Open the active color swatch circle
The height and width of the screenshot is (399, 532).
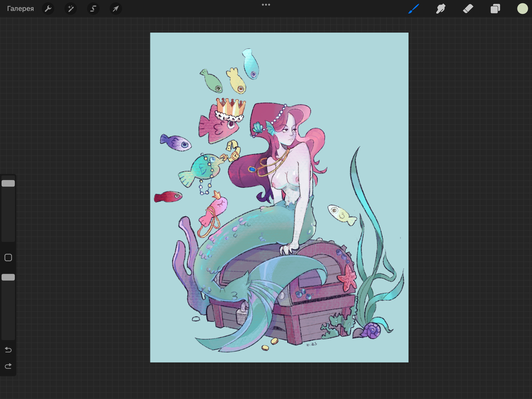click(522, 9)
